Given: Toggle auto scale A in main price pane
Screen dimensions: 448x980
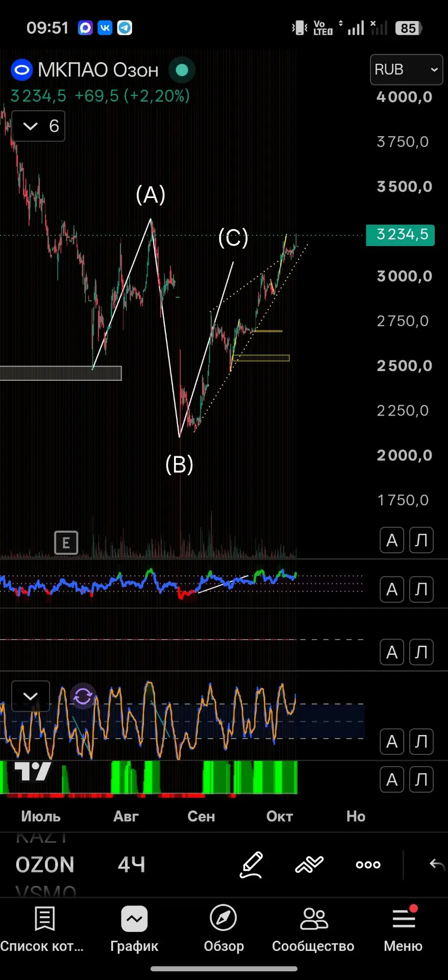Looking at the screenshot, I should click(392, 540).
